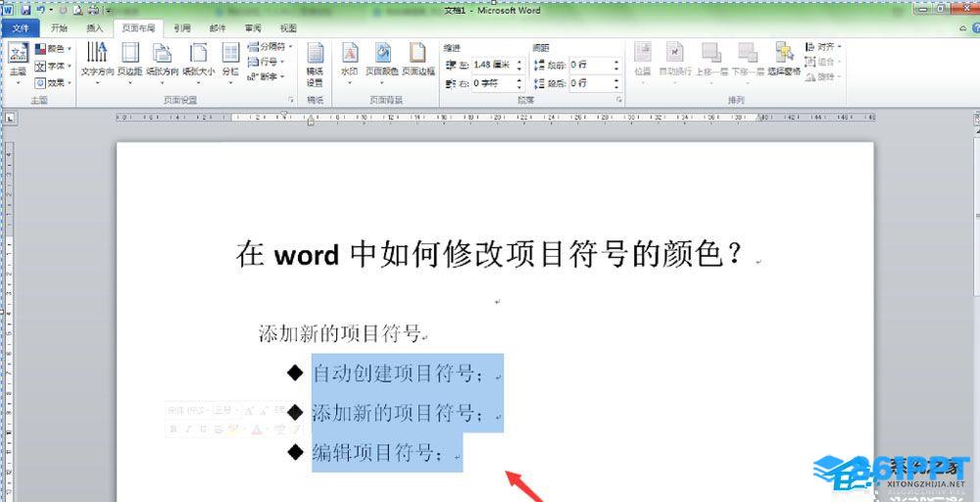Open the theme 字体 (Fonts) dropdown
The image size is (980, 502).
[53, 66]
